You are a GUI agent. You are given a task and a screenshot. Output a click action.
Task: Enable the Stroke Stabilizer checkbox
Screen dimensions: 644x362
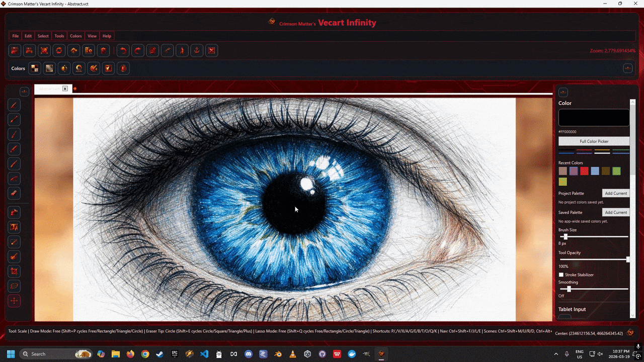tap(561, 275)
